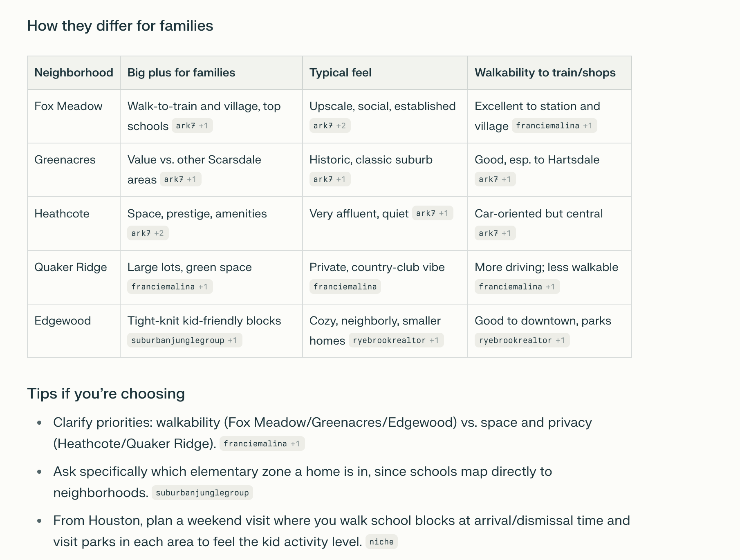Open ryebrookrealtor citation beside Cozy, neighborly, smaller homes
Screen dimensions: 740x560
pyautogui.click(x=396, y=340)
